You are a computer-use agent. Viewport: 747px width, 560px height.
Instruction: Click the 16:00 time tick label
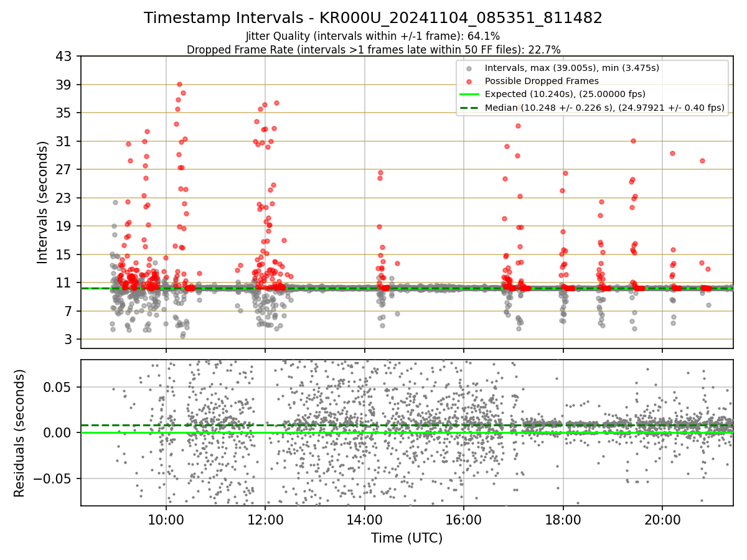coord(464,520)
